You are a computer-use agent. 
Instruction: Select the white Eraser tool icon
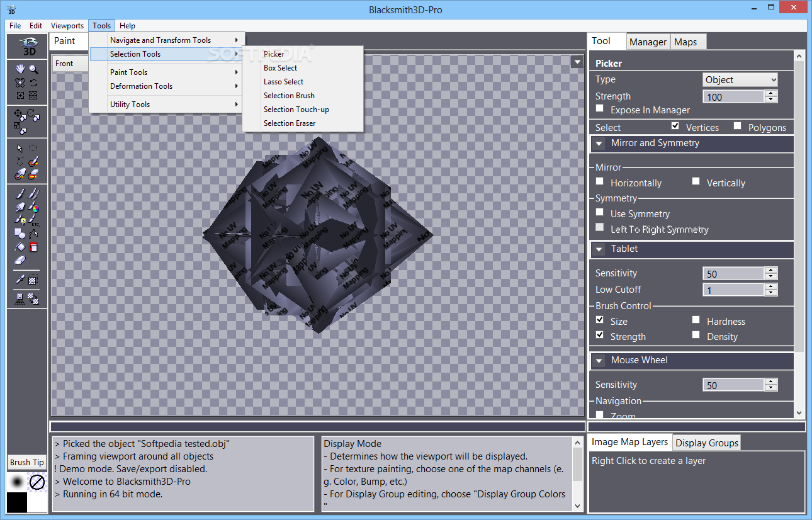point(20,261)
